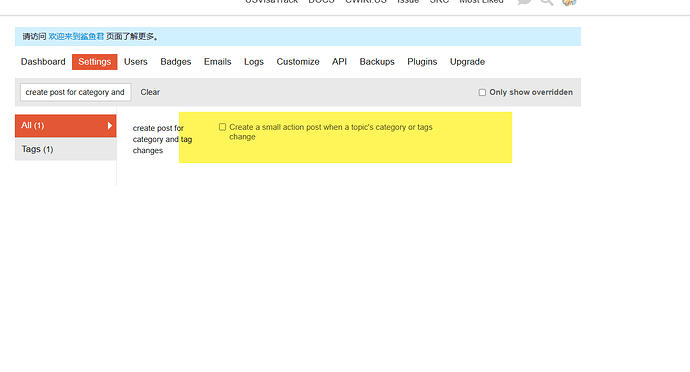The width and height of the screenshot is (690, 372).
Task: Focus the settings filter search field
Action: coord(76,92)
